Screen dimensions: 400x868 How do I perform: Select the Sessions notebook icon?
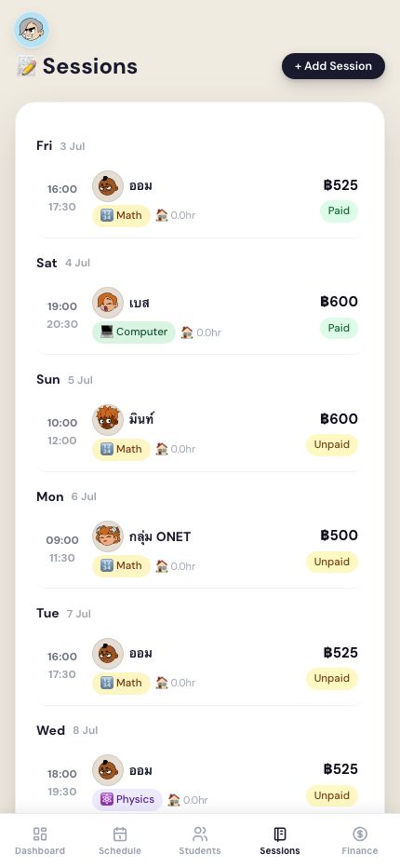[x=280, y=834]
